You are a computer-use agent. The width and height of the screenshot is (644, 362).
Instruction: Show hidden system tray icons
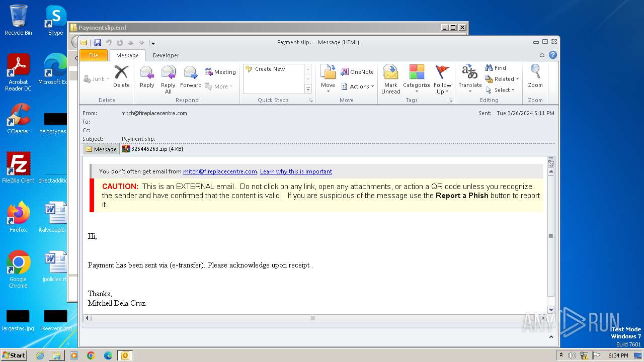(x=561, y=355)
